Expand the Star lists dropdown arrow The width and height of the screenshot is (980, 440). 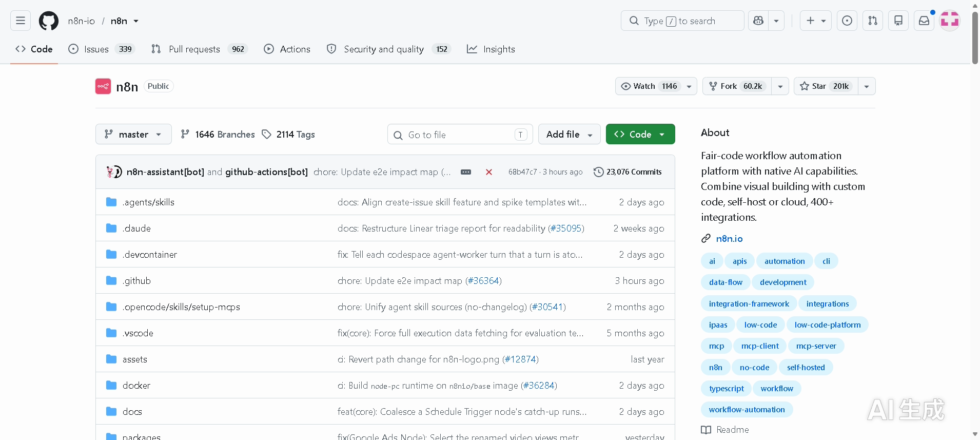pyautogui.click(x=867, y=86)
